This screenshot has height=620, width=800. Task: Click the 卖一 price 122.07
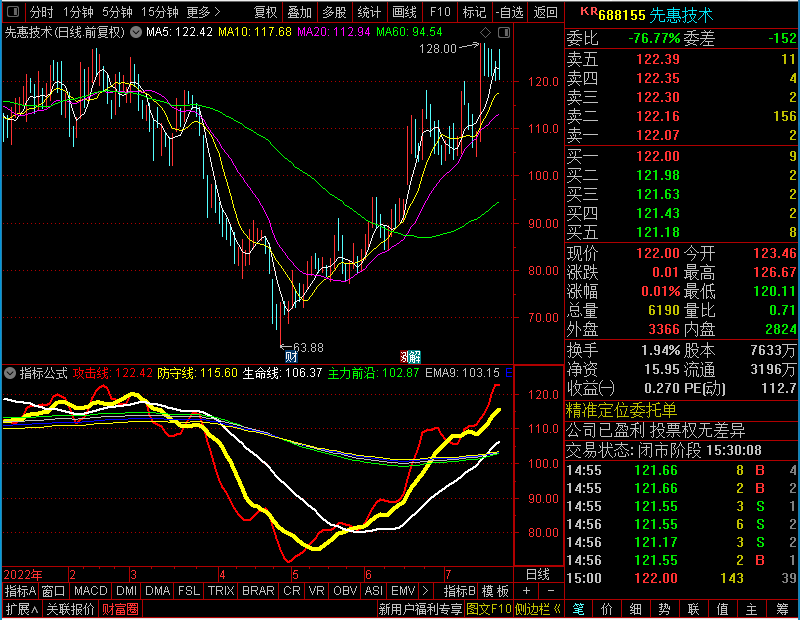click(658, 135)
